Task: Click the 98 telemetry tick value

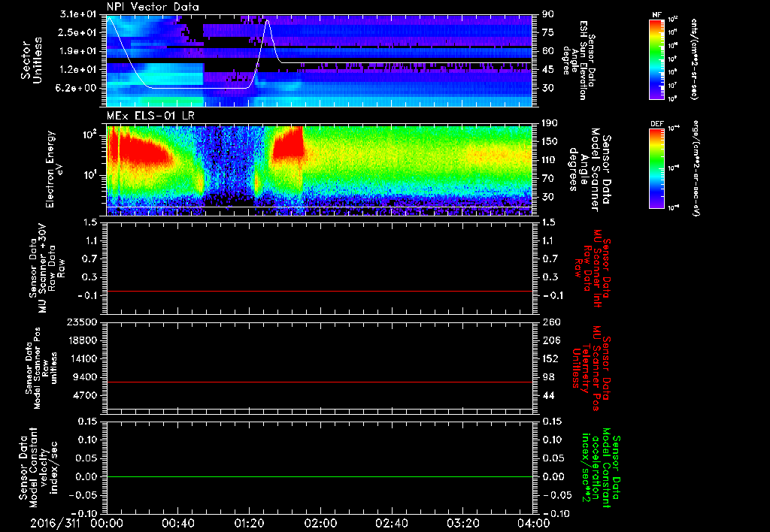Action: 548,377
